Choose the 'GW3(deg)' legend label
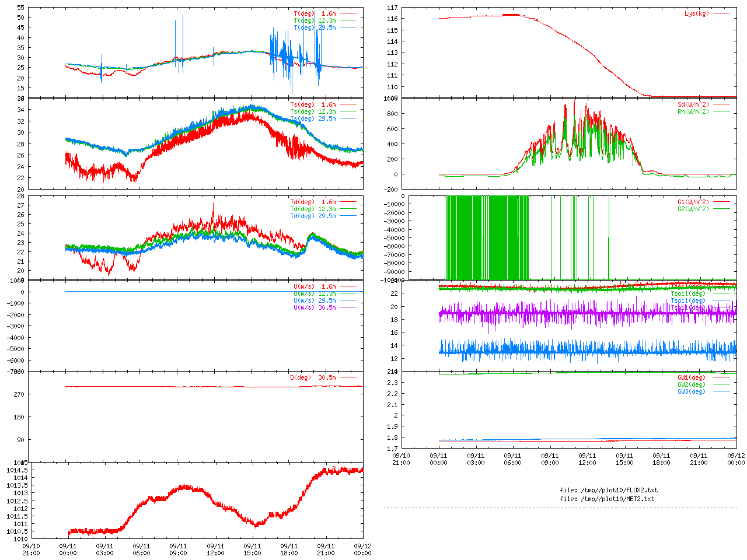 (x=692, y=392)
